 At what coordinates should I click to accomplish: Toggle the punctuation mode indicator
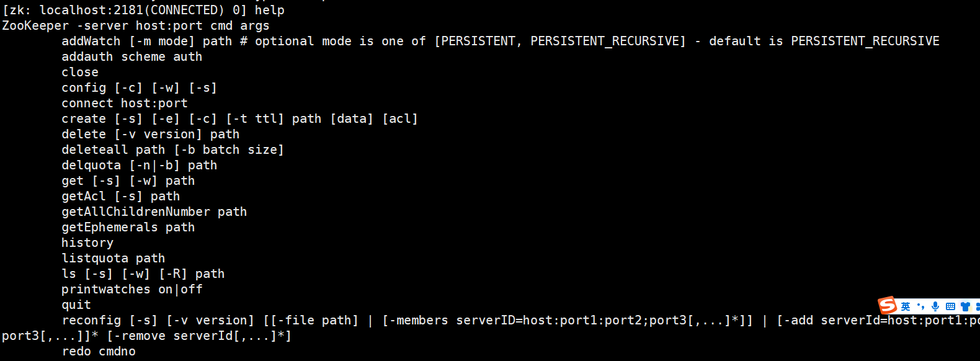coord(920,306)
